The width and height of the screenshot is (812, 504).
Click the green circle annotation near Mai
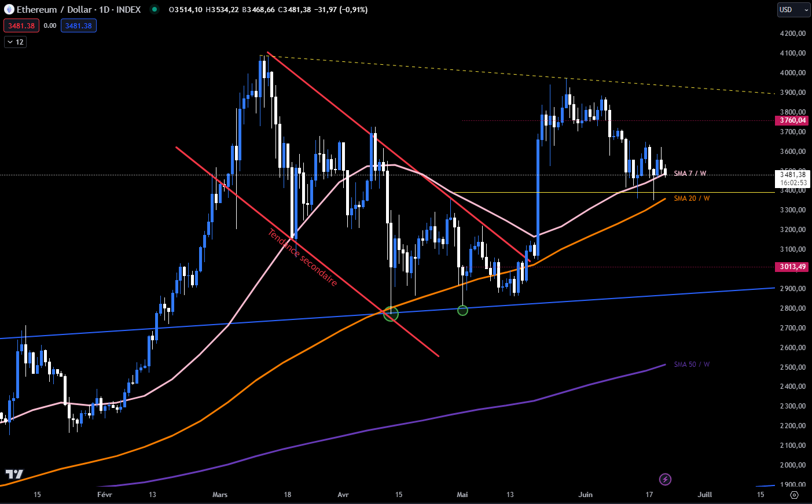[462, 310]
